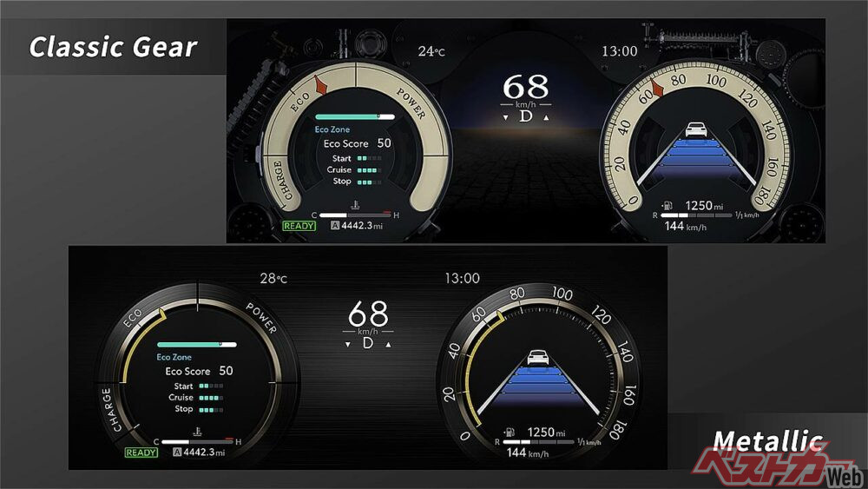868x489 pixels.
Task: Click trip A odometer icon in Classic Gear
Action: pyautogui.click(x=335, y=226)
